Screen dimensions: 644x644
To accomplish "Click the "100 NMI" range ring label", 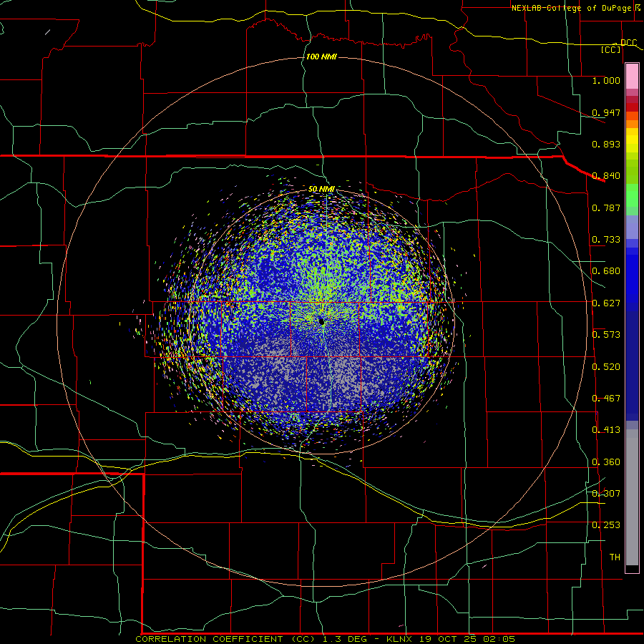I will (321, 57).
